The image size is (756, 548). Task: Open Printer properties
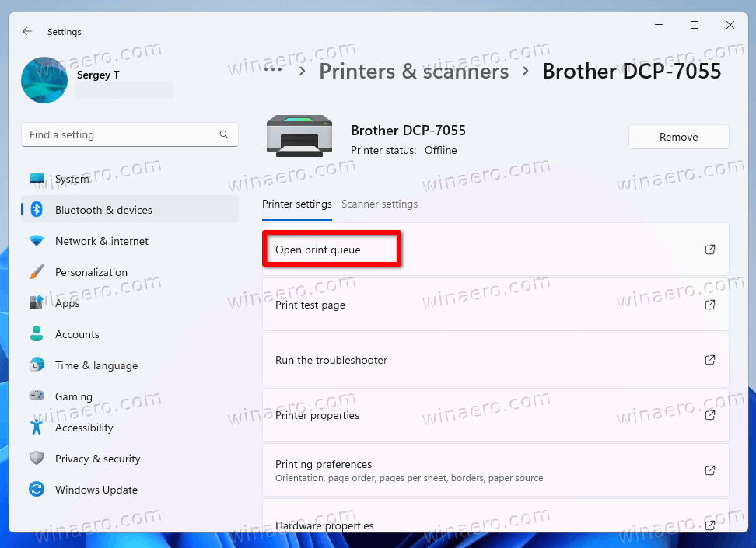[495, 415]
